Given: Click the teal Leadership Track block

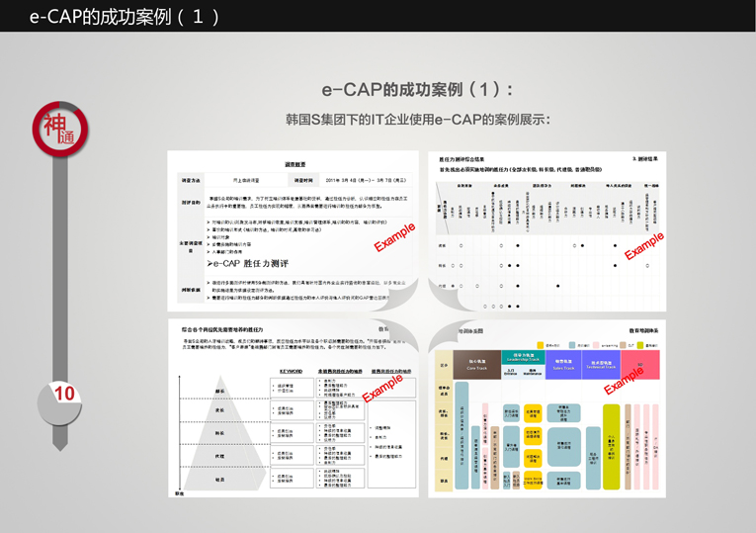Looking at the screenshot, I should point(523,358).
